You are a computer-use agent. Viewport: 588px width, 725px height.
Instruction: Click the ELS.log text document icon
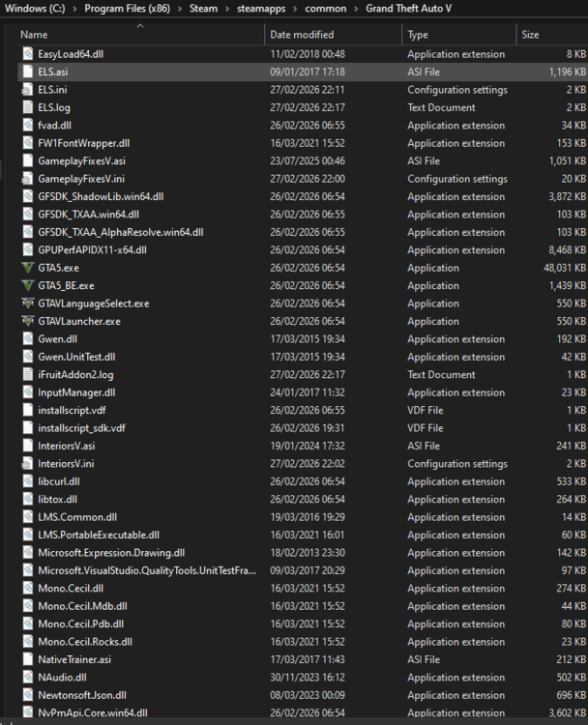click(28, 107)
